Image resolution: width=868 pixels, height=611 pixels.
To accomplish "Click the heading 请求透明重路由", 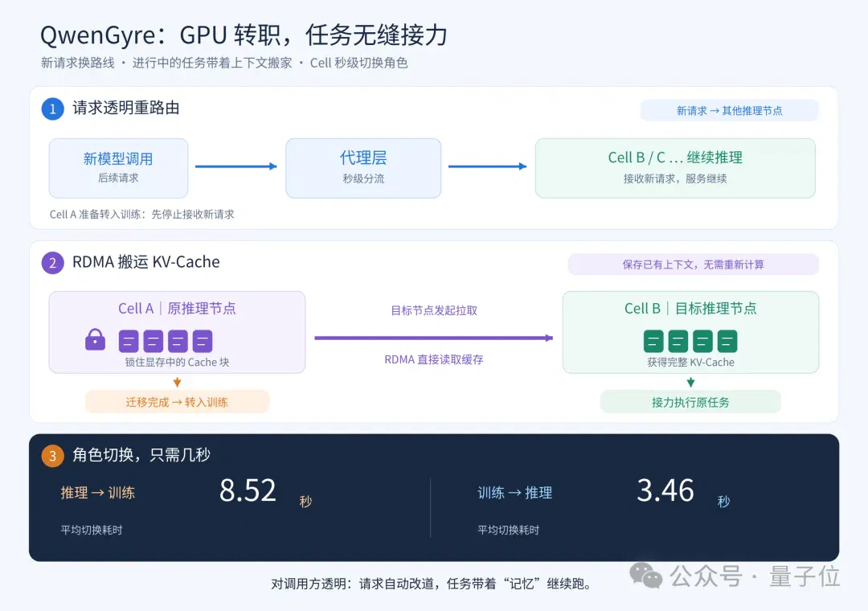I will pos(126,108).
